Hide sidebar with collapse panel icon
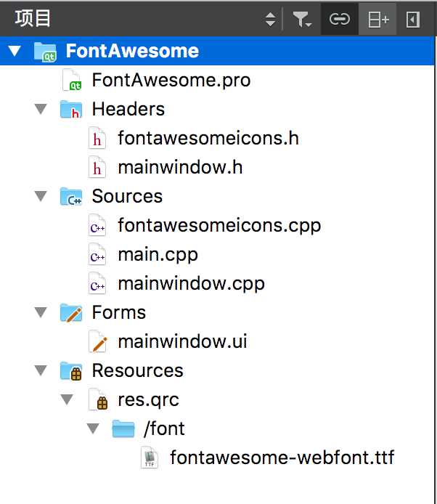This screenshot has height=504, width=437. 413,20
